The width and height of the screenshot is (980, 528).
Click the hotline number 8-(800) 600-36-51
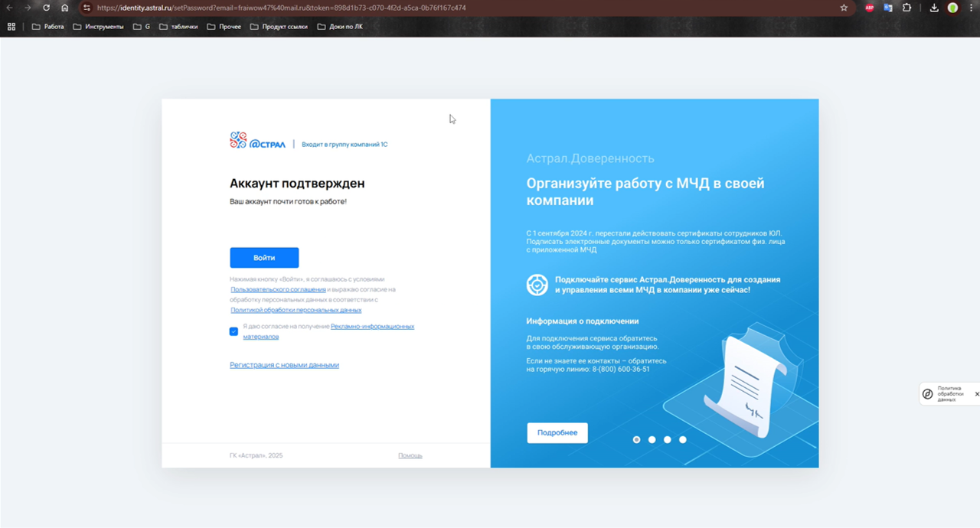click(x=621, y=370)
